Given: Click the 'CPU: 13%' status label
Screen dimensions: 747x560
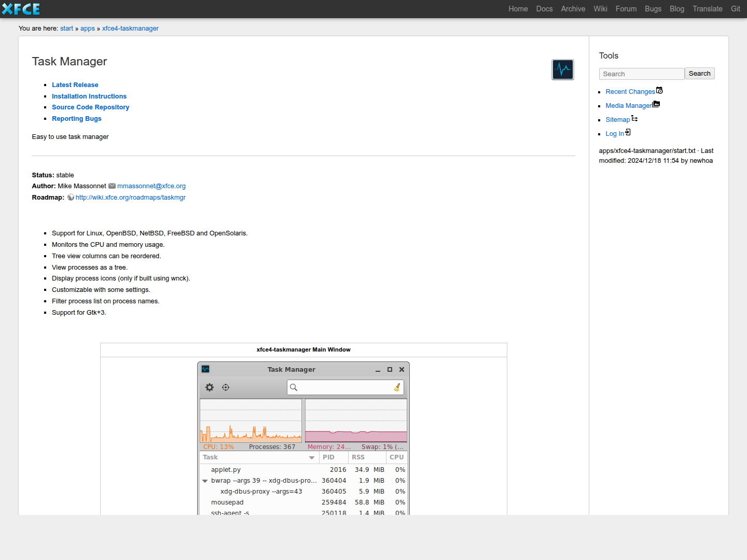Looking at the screenshot, I should tap(218, 447).
